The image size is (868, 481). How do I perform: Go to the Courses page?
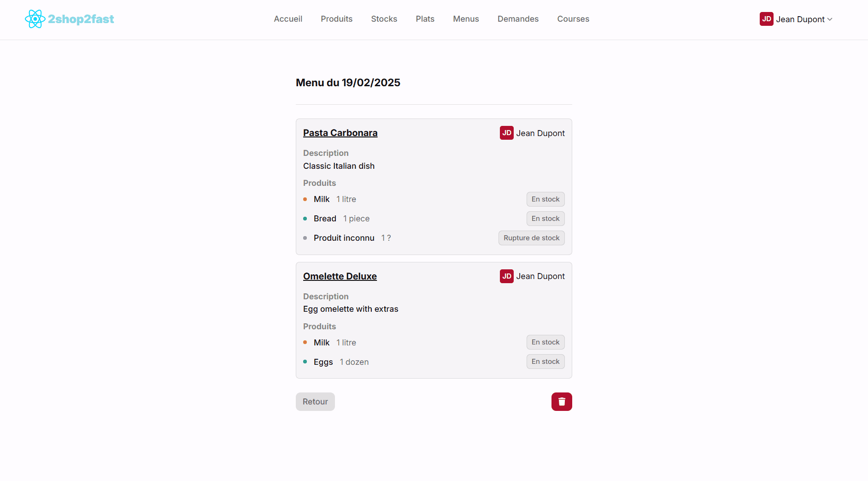pos(573,19)
